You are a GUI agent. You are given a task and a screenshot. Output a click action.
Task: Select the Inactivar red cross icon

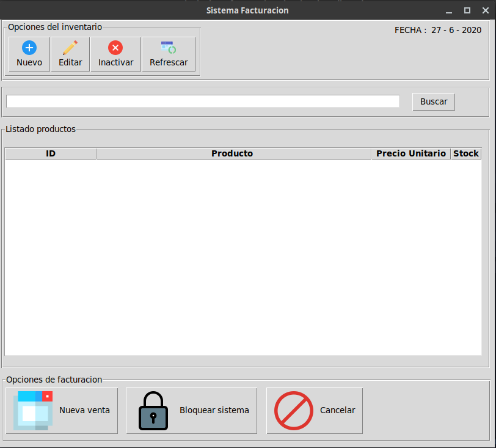[x=115, y=47]
